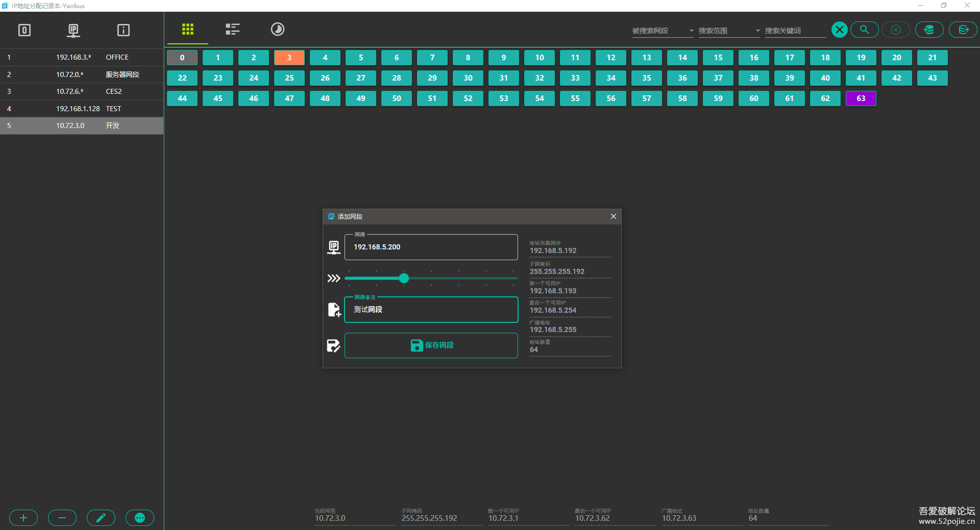Toggle IP address cell 63
The image size is (980, 530).
pyautogui.click(x=861, y=98)
